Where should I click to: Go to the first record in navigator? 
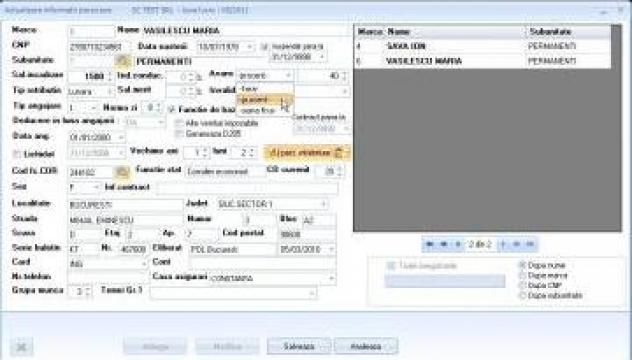coord(430,244)
